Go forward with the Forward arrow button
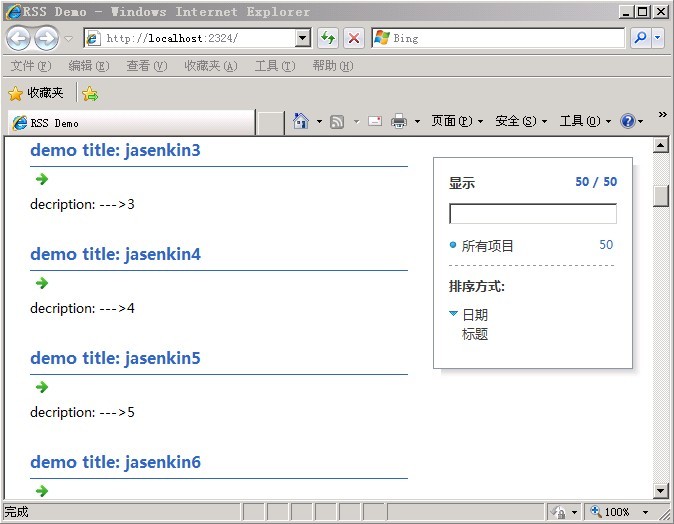 click(46, 39)
